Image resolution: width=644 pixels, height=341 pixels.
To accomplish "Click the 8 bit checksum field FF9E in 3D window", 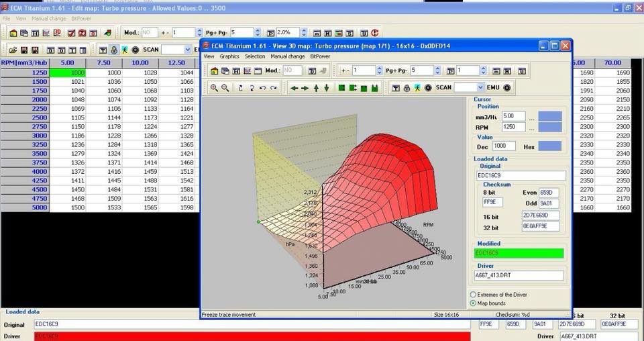I will click(x=492, y=202).
